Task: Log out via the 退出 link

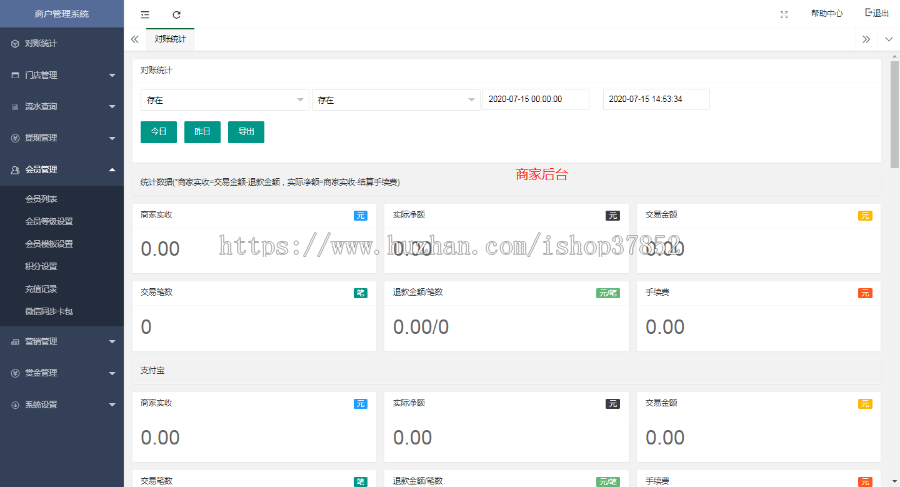Action: point(876,13)
